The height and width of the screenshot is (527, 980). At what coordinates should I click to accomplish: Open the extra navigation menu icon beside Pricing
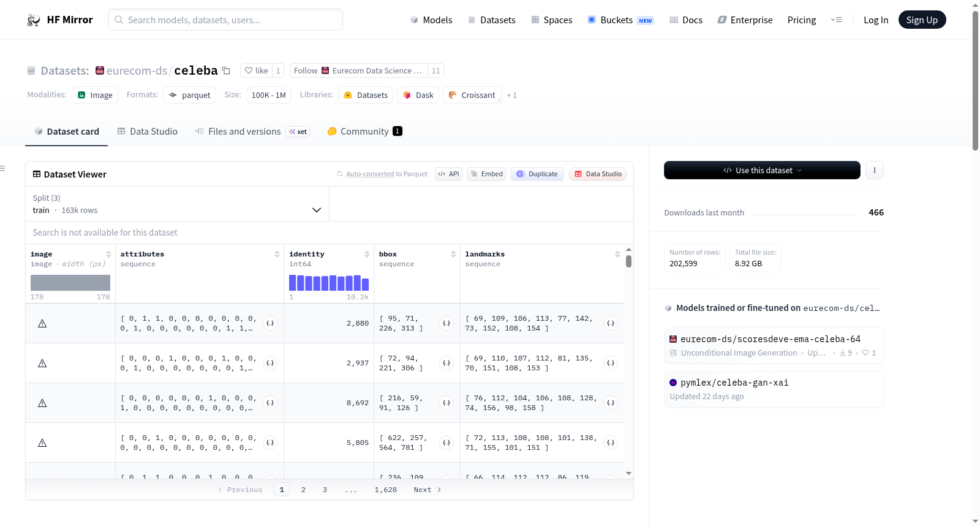point(836,20)
